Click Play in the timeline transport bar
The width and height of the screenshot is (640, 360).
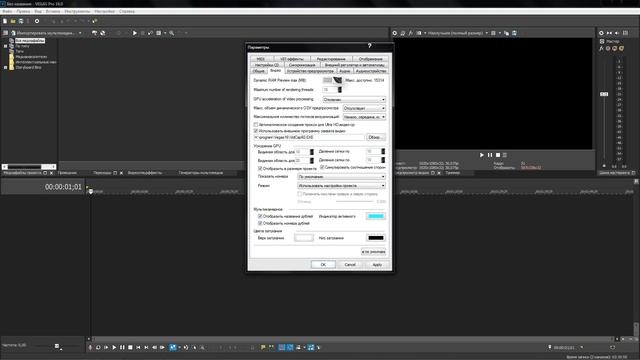[x=114, y=347]
